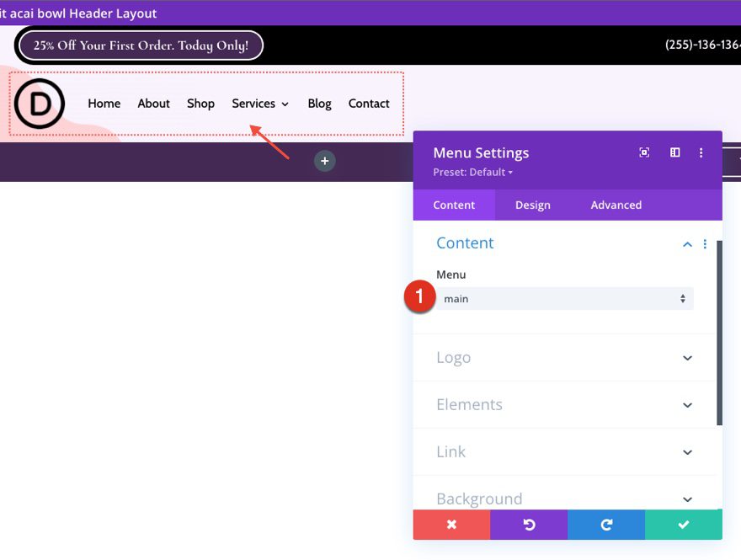Expand the Elements section
Image resolution: width=741 pixels, height=560 pixels.
point(565,404)
